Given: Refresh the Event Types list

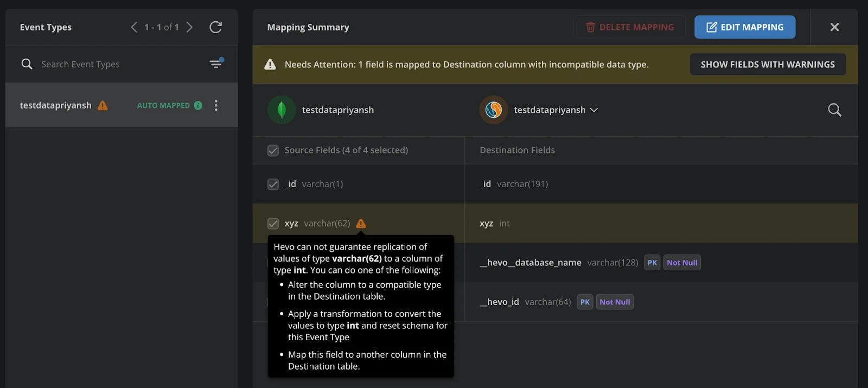Looking at the screenshot, I should (215, 27).
